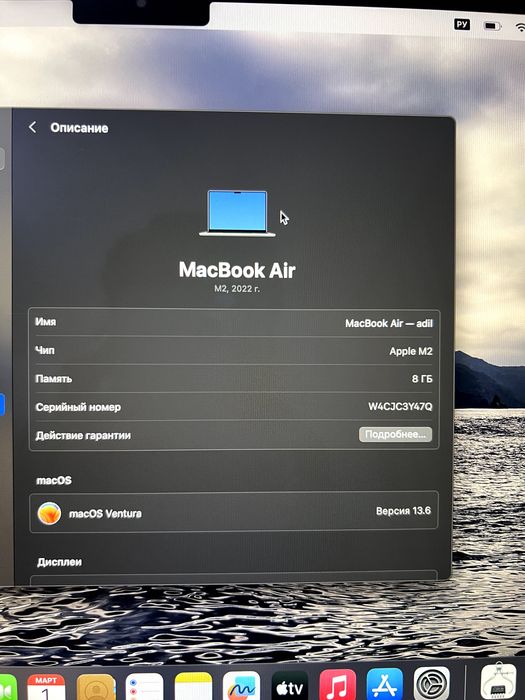525x700 pixels.
Task: Select the serial number W4CJC3Y47Q
Action: (x=400, y=406)
